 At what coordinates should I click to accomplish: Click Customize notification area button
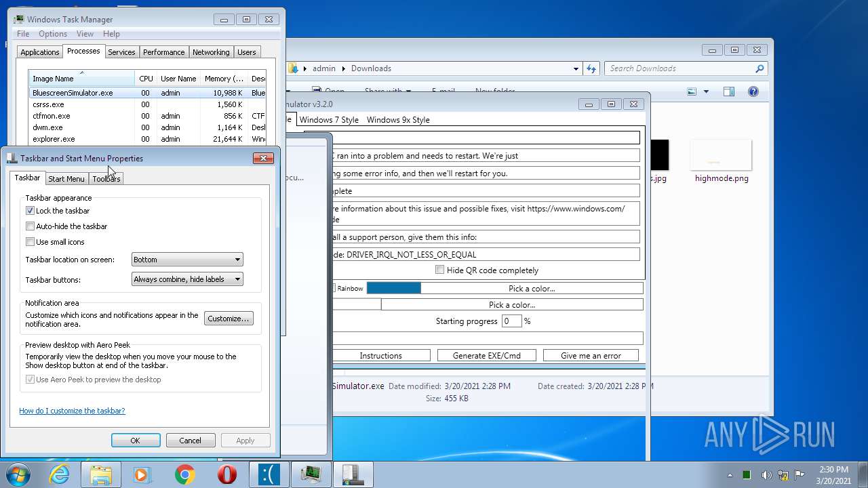point(229,319)
